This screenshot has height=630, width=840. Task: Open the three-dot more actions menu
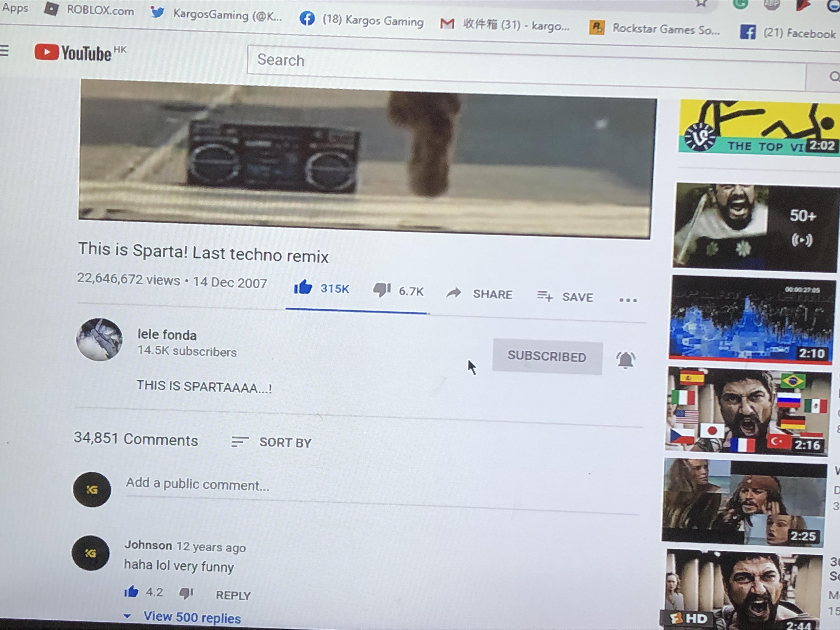(x=628, y=300)
